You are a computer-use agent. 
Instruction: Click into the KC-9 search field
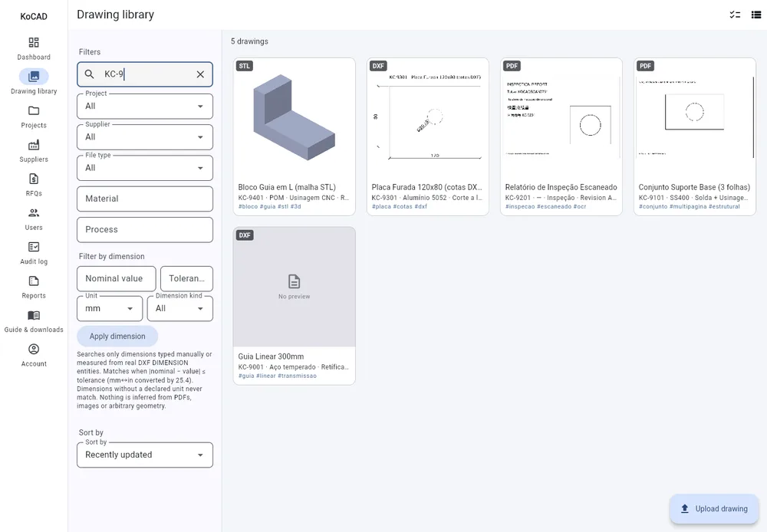145,74
